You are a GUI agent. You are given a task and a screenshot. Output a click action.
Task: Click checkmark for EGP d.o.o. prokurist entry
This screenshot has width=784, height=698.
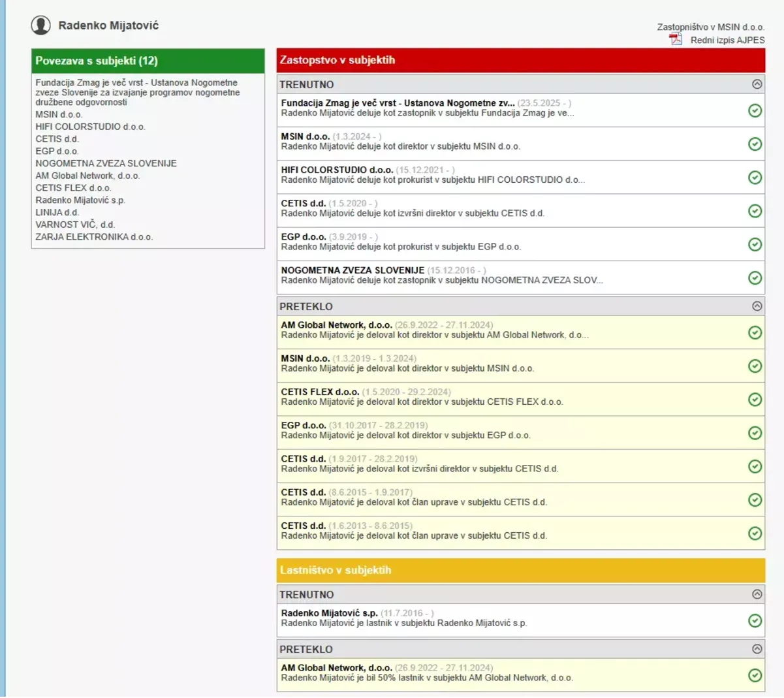(755, 244)
